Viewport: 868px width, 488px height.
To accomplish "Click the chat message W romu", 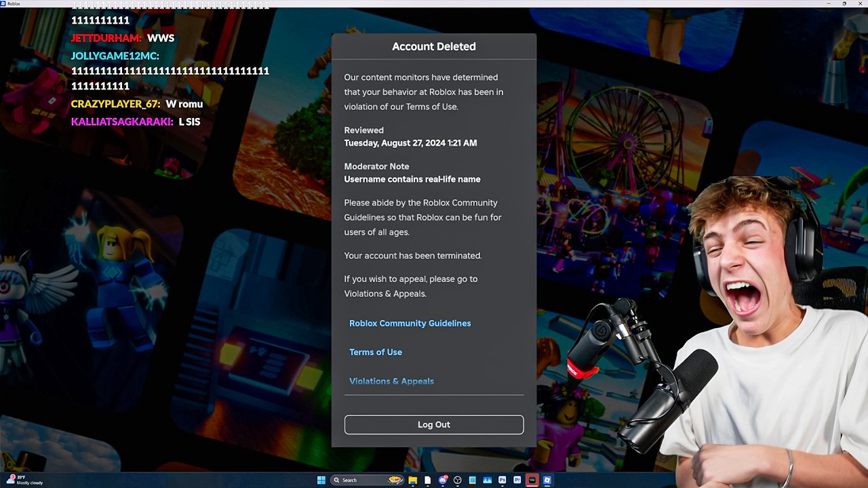I will click(x=184, y=104).
